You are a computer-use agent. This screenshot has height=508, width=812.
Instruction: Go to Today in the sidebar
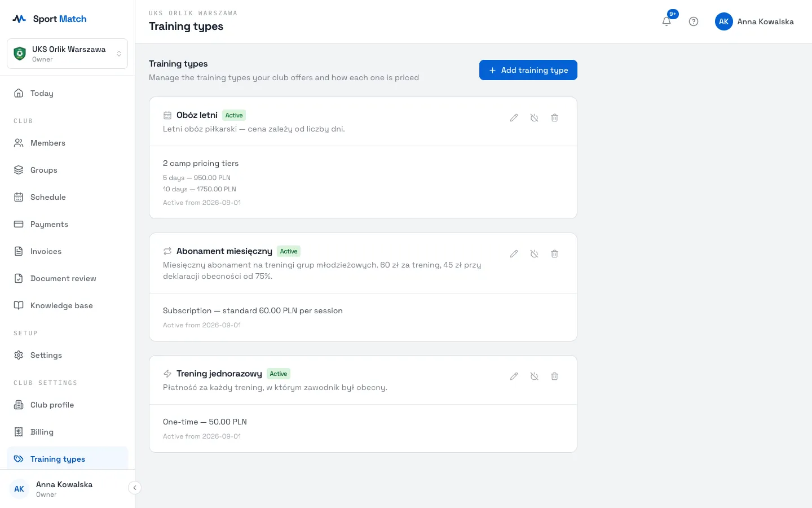[x=67, y=93]
